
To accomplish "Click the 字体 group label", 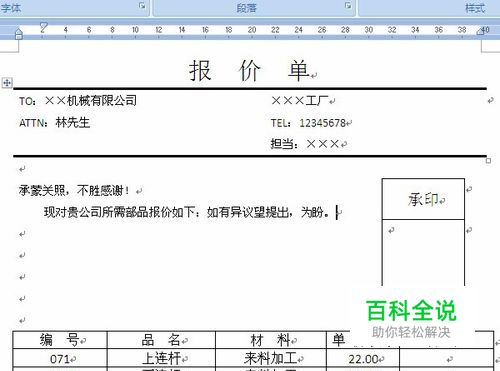I will click(x=10, y=8).
